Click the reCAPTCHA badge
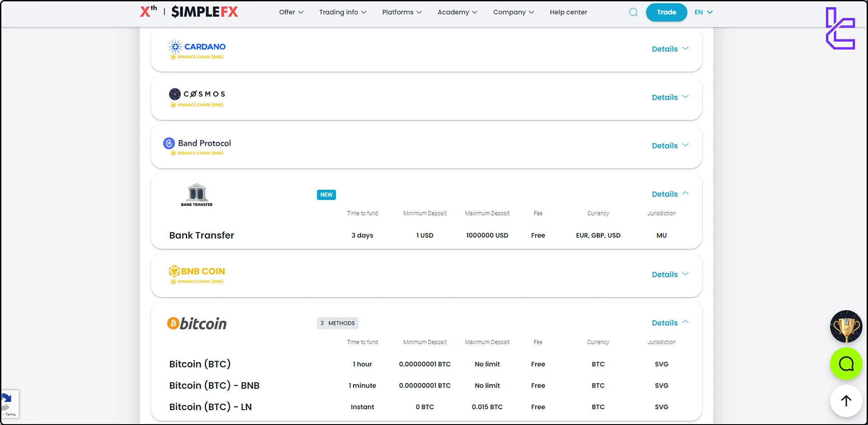Image resolution: width=868 pixels, height=425 pixels. pos(9,404)
